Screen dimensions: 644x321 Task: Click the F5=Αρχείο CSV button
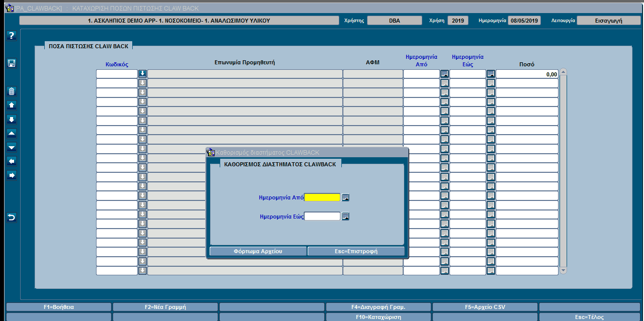(x=485, y=307)
